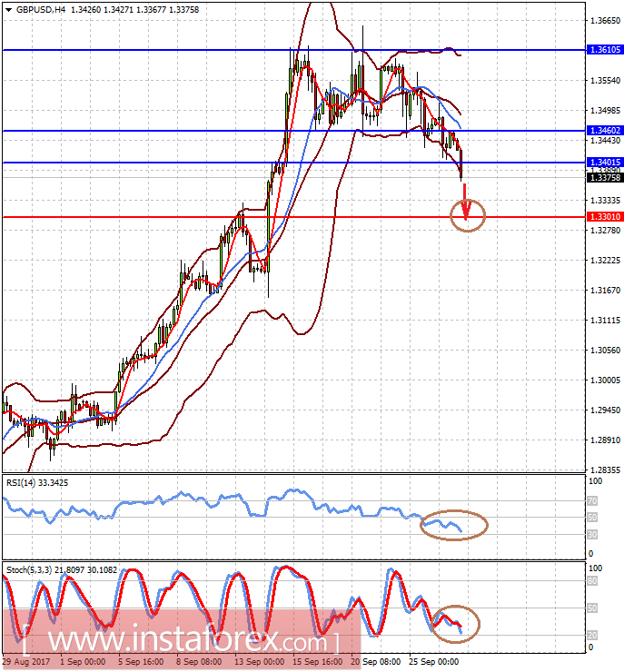Viewport: 624px width, 672px height.
Task: Select the 1.36105 blue price label
Action: (x=605, y=50)
